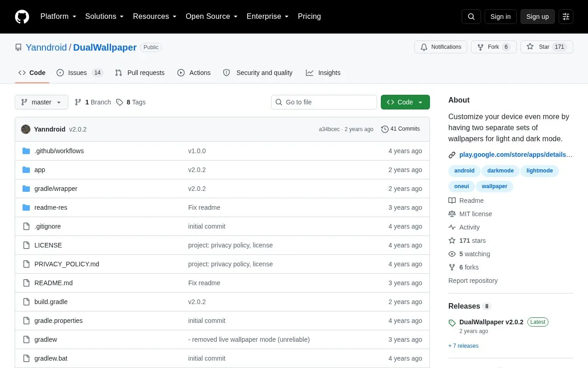Click the link icon next to play.google.com
Image resolution: width=588 pixels, height=368 pixels.
coord(452,155)
